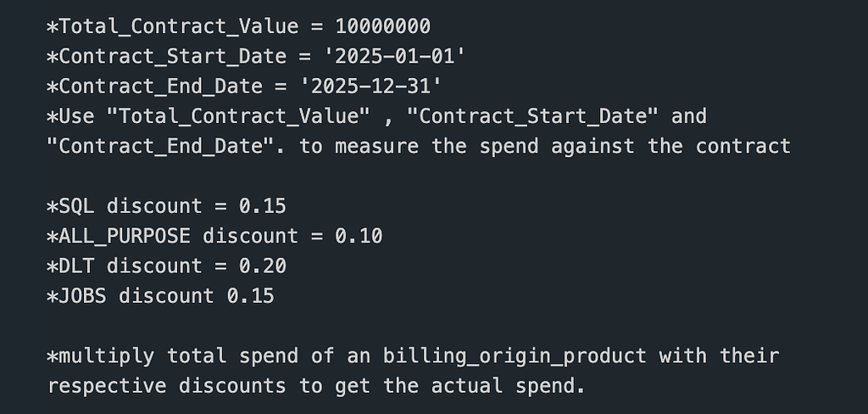Click the ALL_PURPOSE text
868x414 pixels.
pyautogui.click(x=125, y=236)
